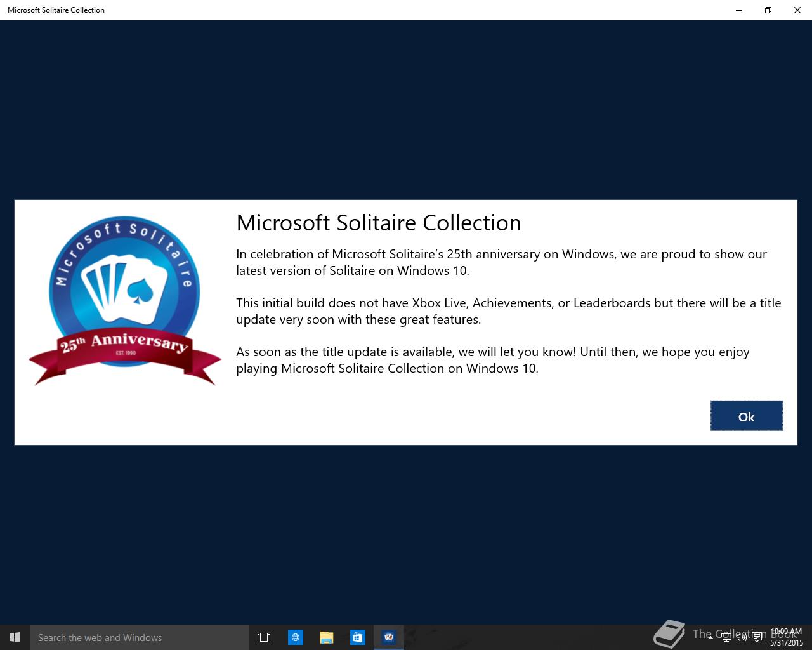Open the Store app on the taskbar
Screen dimensions: 812x650
358,637
